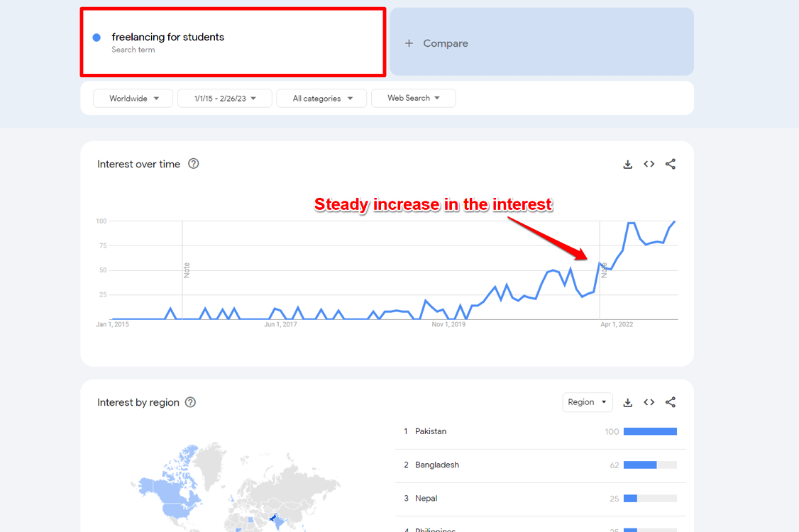Open embed options for Interest by region

(649, 402)
